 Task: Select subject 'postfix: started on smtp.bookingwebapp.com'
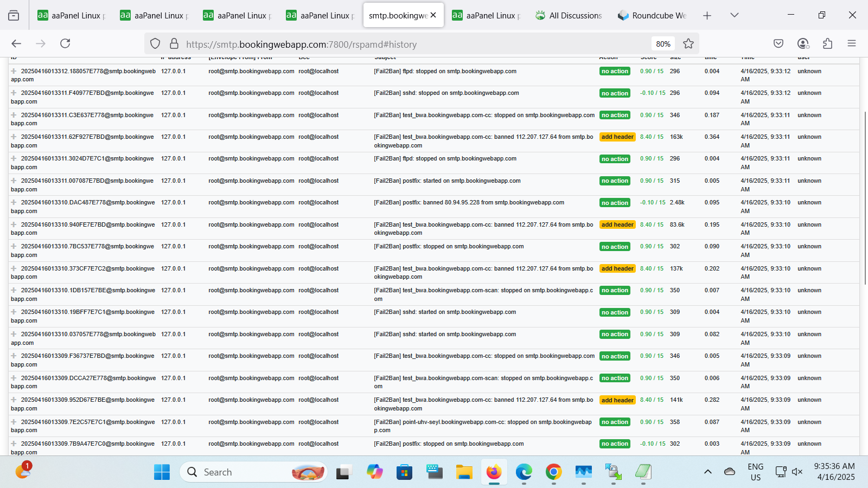pyautogui.click(x=447, y=181)
